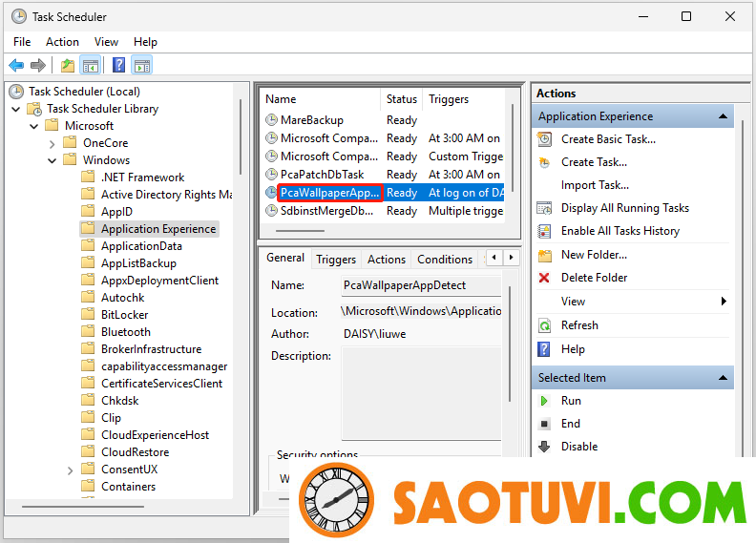Open the View menu in menu bar
The width and height of the screenshot is (756, 543).
pyautogui.click(x=106, y=42)
